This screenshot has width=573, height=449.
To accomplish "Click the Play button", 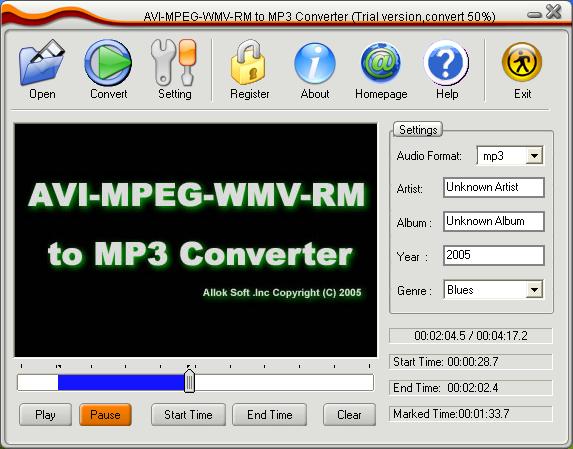I will click(45, 415).
